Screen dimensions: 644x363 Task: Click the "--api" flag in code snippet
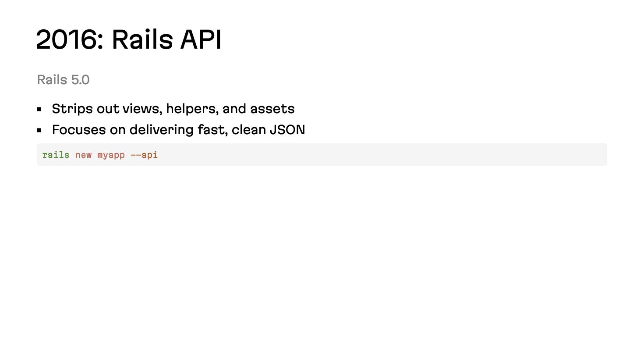click(144, 155)
